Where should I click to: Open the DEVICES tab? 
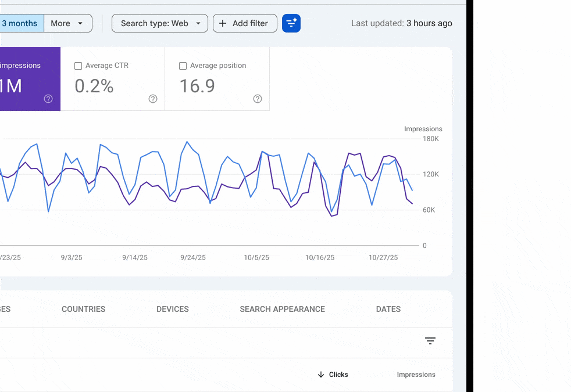coord(172,309)
